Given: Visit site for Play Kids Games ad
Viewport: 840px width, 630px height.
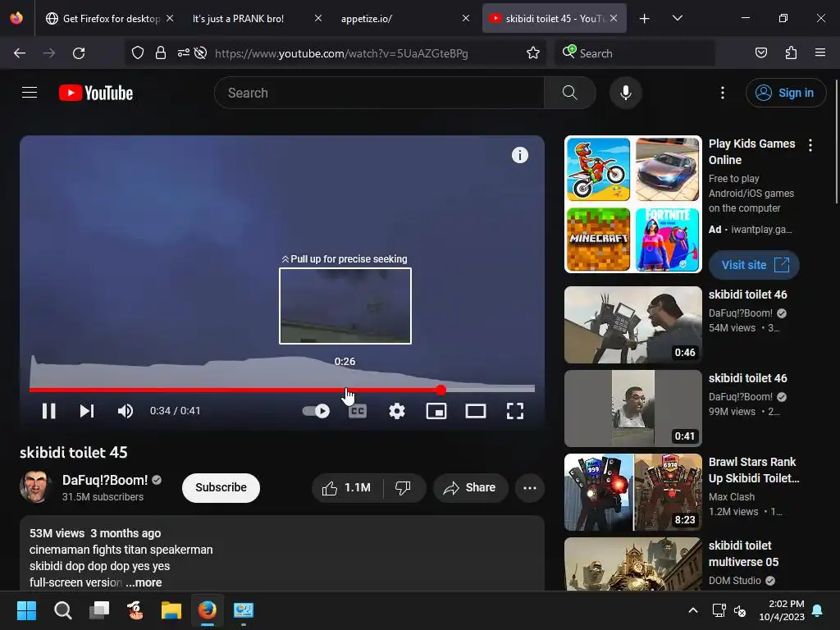Looking at the screenshot, I should (x=754, y=265).
